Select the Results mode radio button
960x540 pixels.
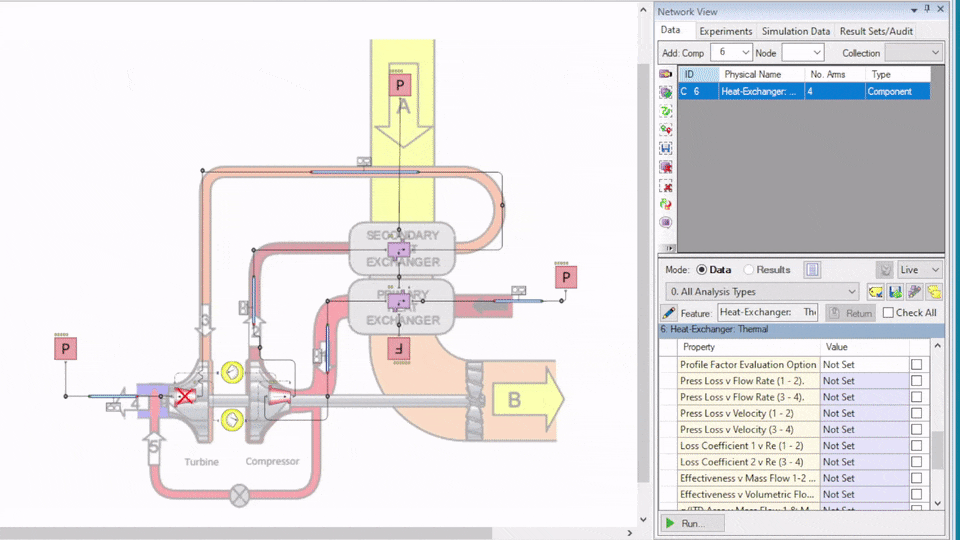749,270
